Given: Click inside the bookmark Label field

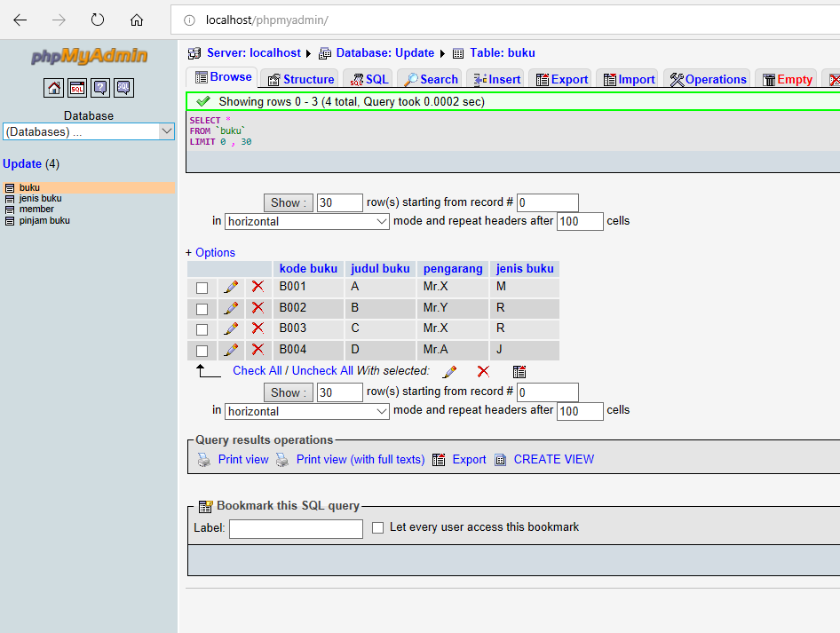Looking at the screenshot, I should click(x=296, y=527).
